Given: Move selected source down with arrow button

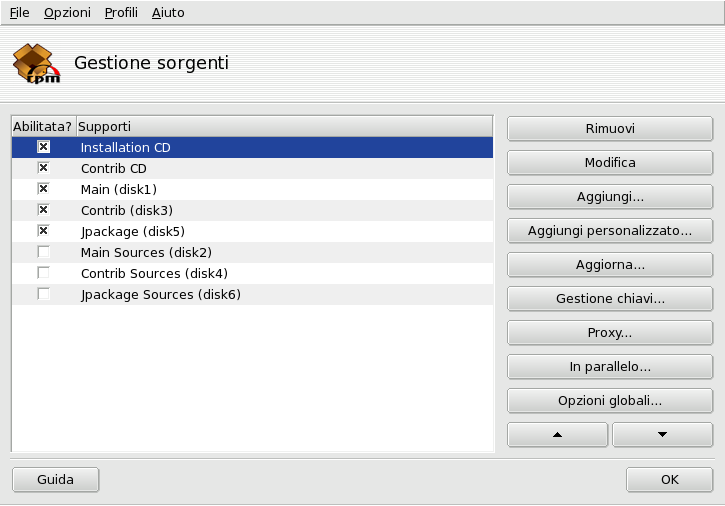Looking at the screenshot, I should pos(662,435).
